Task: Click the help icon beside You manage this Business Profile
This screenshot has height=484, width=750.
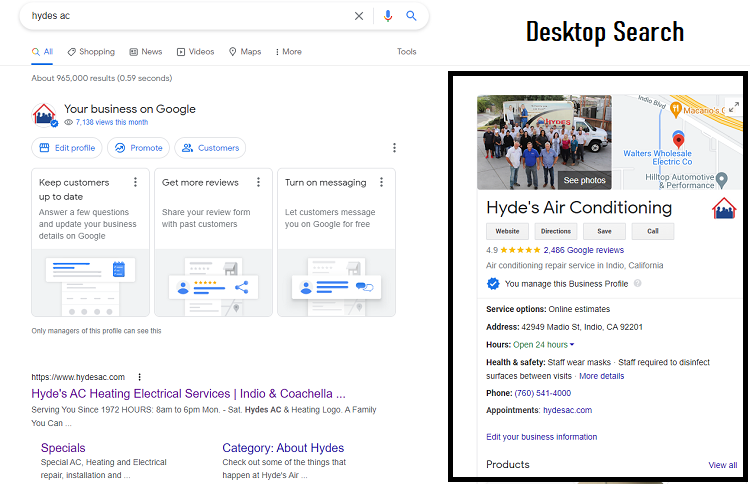Action: (638, 284)
